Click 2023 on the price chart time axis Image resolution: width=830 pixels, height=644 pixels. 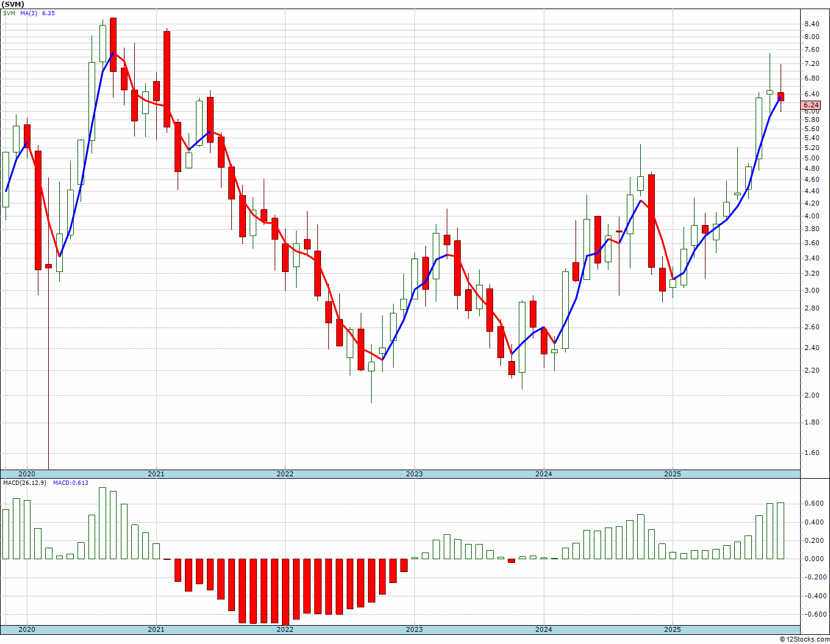pos(414,474)
